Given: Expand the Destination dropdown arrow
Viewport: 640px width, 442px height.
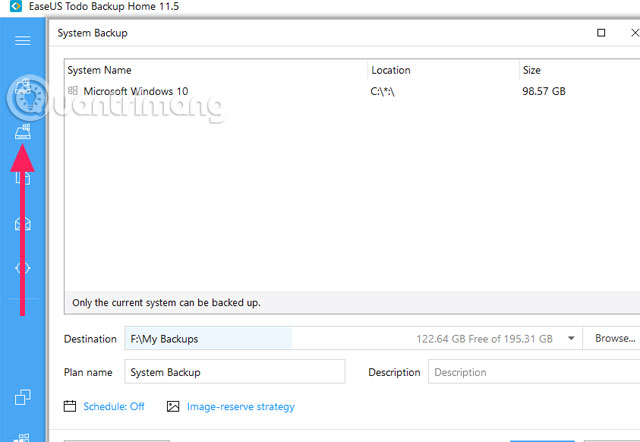Looking at the screenshot, I should coord(571,338).
